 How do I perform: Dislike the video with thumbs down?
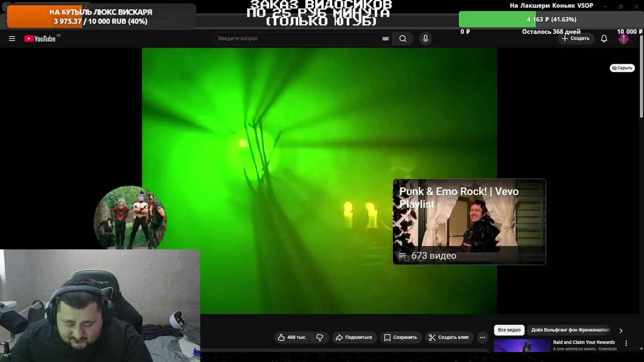point(319,337)
